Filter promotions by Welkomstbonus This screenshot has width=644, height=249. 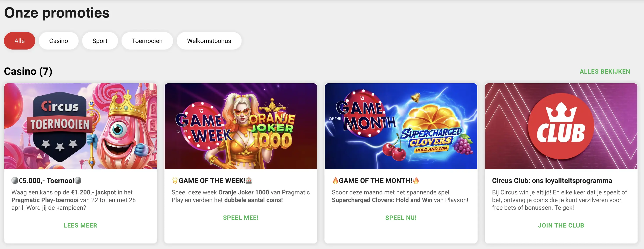click(209, 41)
